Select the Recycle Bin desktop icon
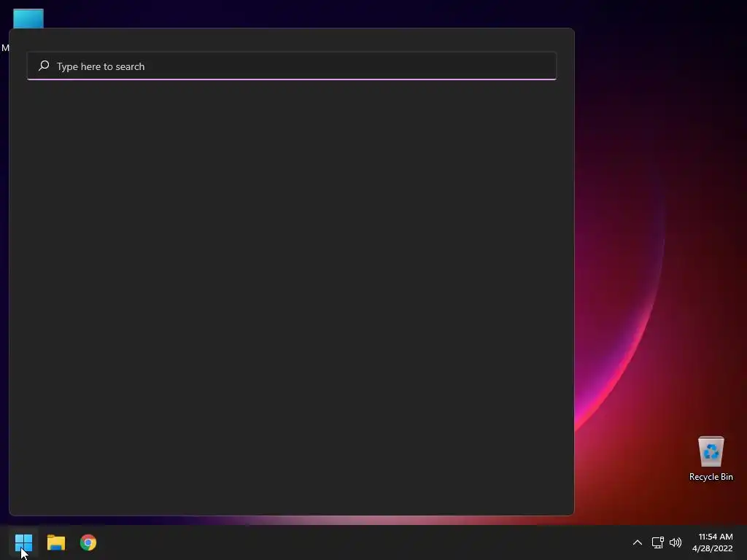Viewport: 747px width, 560px height. [x=711, y=451]
